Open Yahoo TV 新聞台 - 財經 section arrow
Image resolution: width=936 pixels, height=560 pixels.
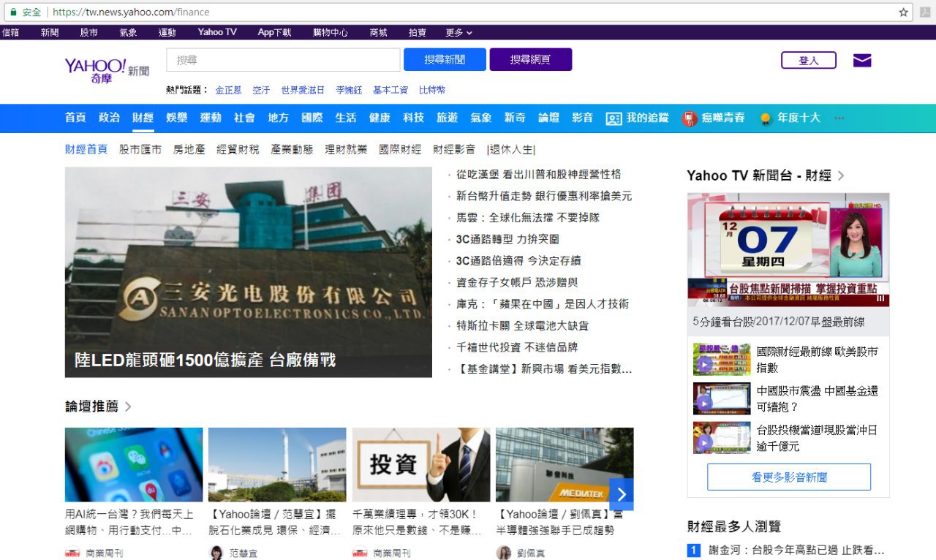click(x=841, y=175)
